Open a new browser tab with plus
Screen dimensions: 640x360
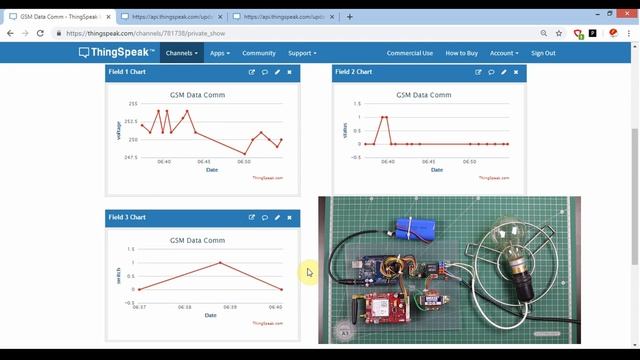349,17
